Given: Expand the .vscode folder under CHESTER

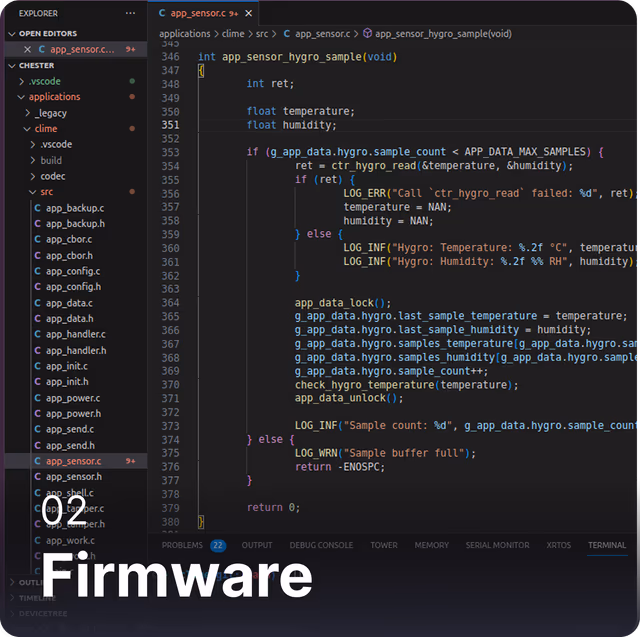Looking at the screenshot, I should tap(44, 81).
